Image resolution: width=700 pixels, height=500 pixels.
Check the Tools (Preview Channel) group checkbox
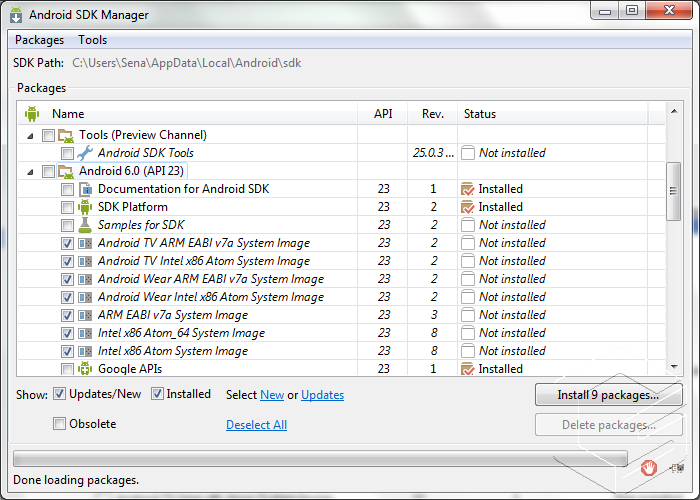48,135
